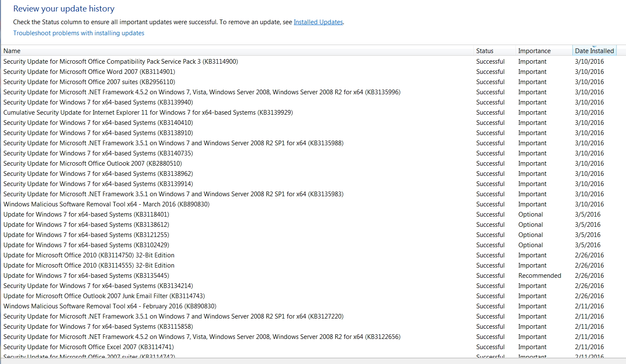Toggle sort order on Date Installed header
Screen dimensions: 626x364
pos(594,51)
